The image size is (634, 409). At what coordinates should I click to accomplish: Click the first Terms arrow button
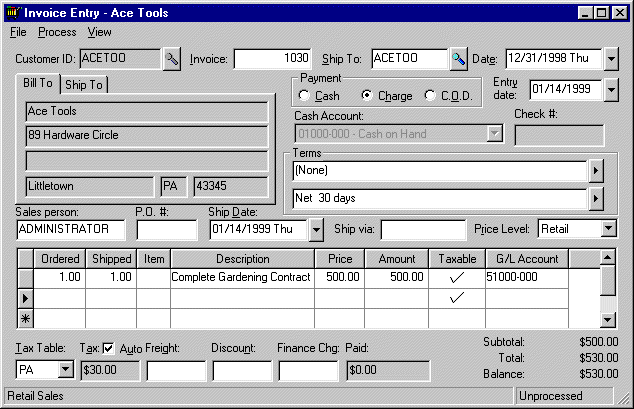(596, 171)
